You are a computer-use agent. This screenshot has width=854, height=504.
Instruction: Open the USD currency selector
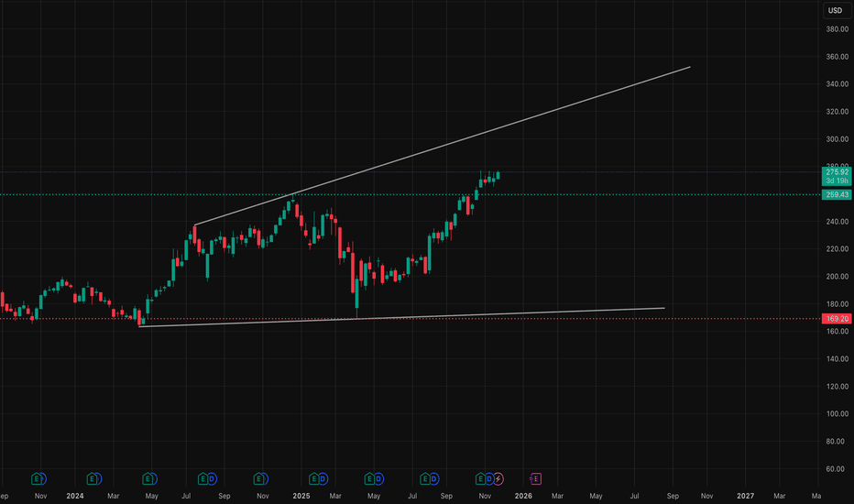[x=835, y=11]
